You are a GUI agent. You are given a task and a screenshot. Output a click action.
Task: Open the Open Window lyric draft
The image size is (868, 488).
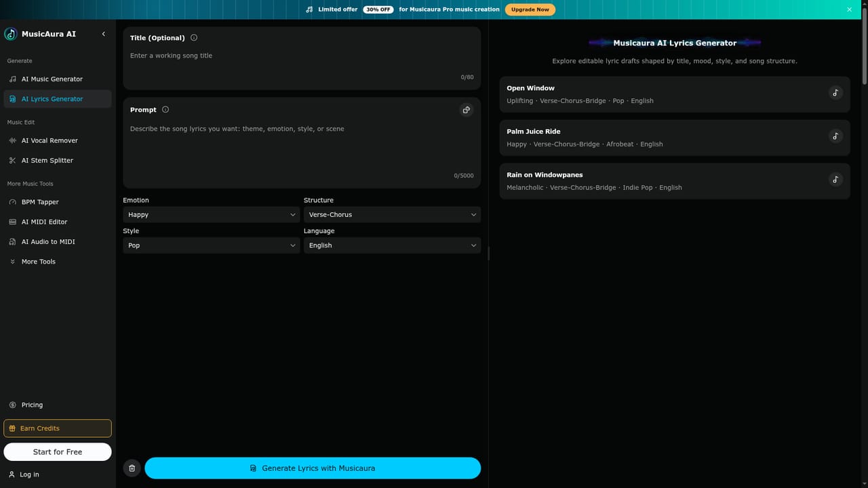tap(675, 94)
